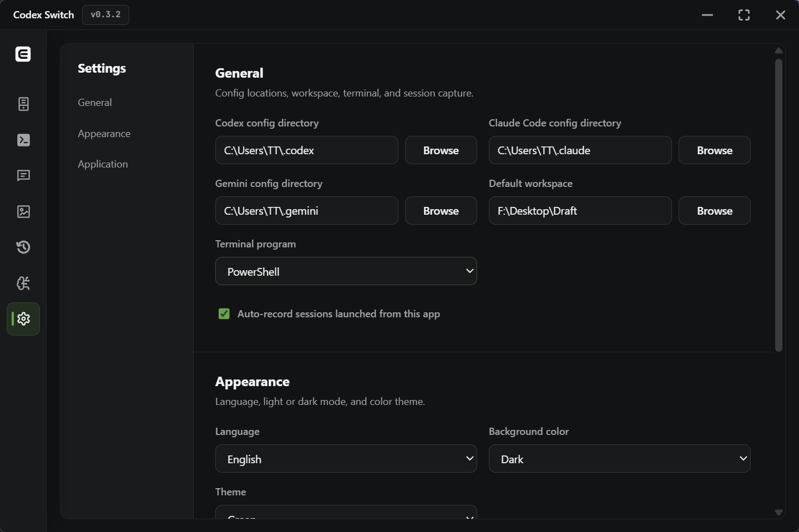
Task: Open the document list sidebar icon
Action: (23, 104)
